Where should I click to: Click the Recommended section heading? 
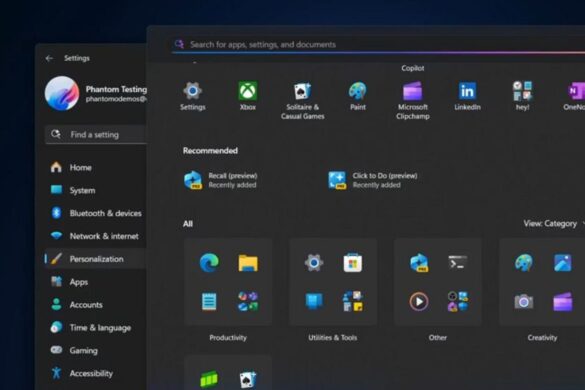[210, 150]
